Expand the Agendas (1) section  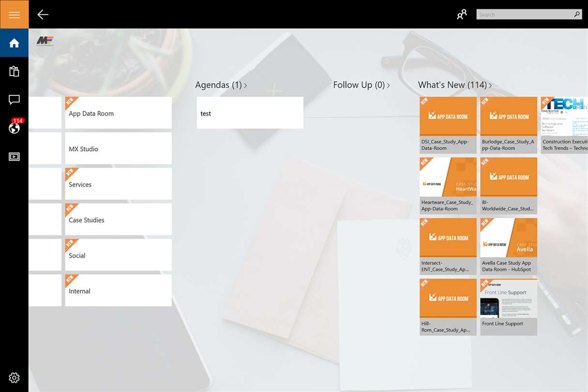(x=221, y=85)
